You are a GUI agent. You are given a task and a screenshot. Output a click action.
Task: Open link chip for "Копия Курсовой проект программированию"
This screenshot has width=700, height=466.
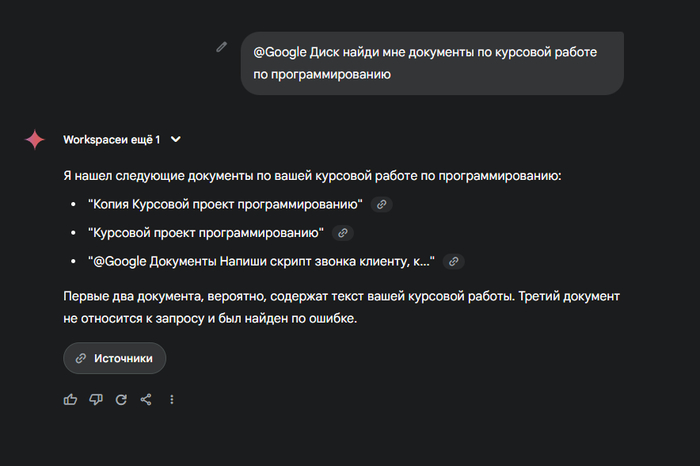pyautogui.click(x=381, y=205)
